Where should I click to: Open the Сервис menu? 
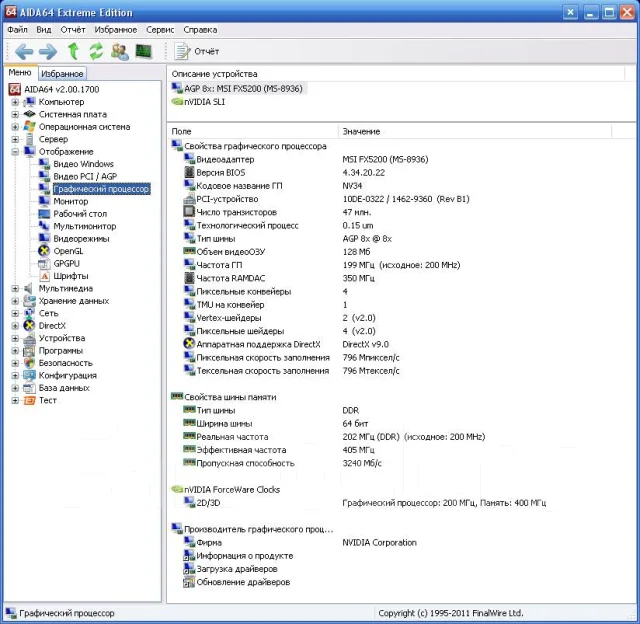coord(160,30)
